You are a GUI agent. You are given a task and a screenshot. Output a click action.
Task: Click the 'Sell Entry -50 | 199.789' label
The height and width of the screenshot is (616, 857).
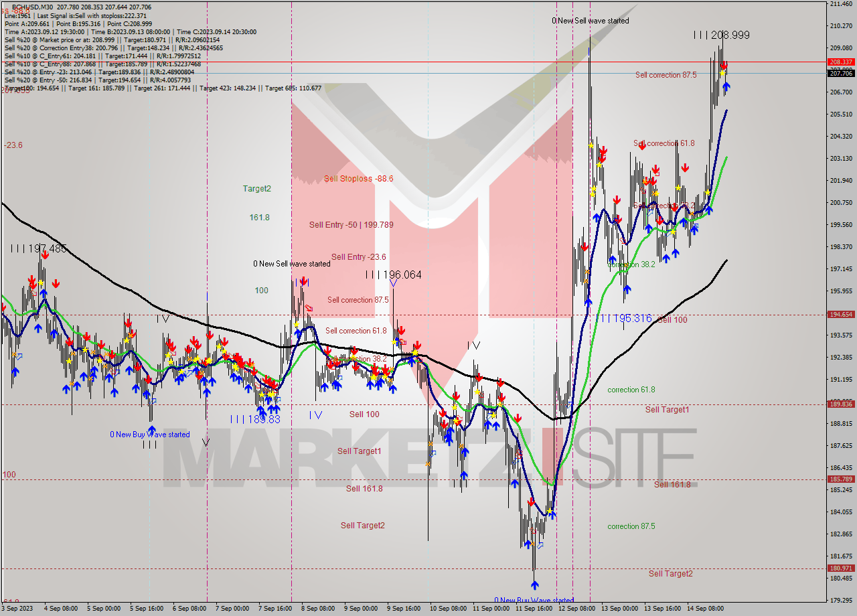[x=351, y=225]
